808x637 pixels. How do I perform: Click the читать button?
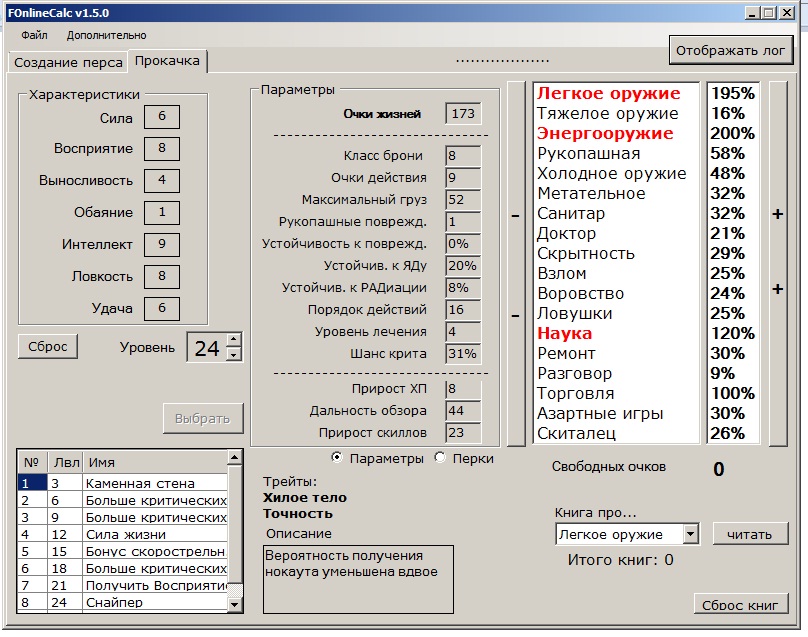pos(750,534)
